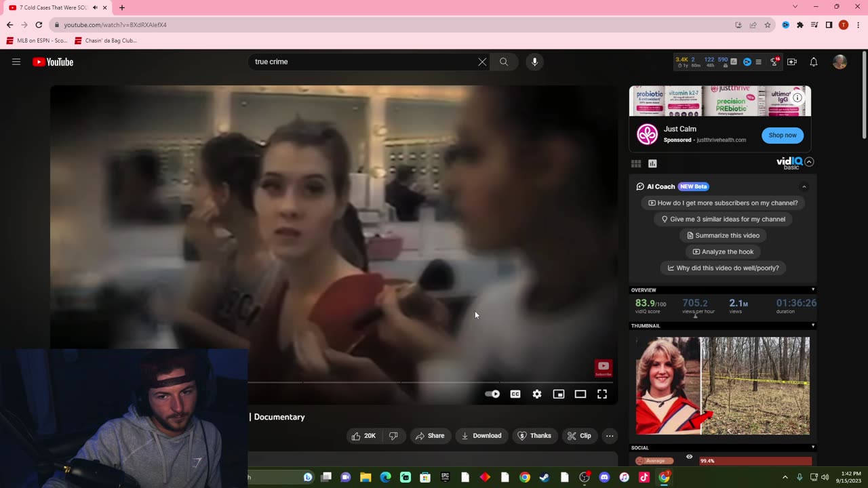Screen dimensions: 868x488
Task: Collapse the AI Coach section
Action: click(x=804, y=186)
